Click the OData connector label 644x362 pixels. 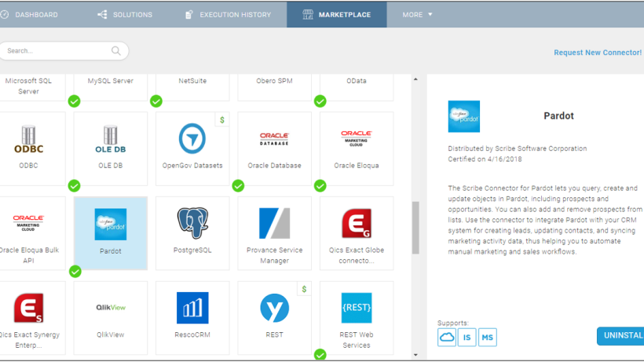tap(356, 81)
